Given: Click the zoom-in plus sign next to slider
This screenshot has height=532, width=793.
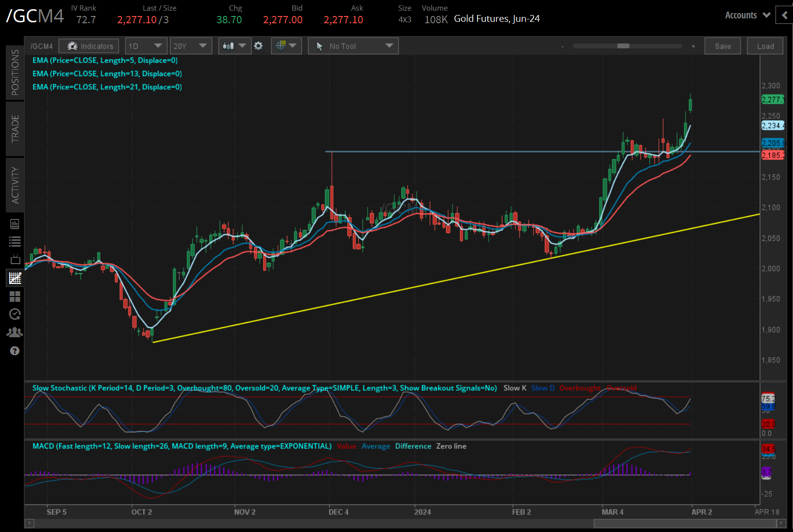Looking at the screenshot, I should (x=693, y=46).
